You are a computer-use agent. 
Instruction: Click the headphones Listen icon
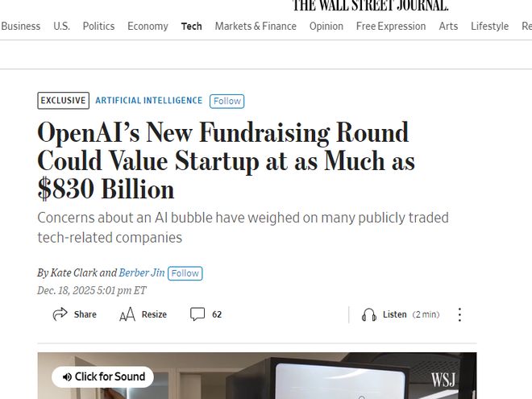[369, 314]
